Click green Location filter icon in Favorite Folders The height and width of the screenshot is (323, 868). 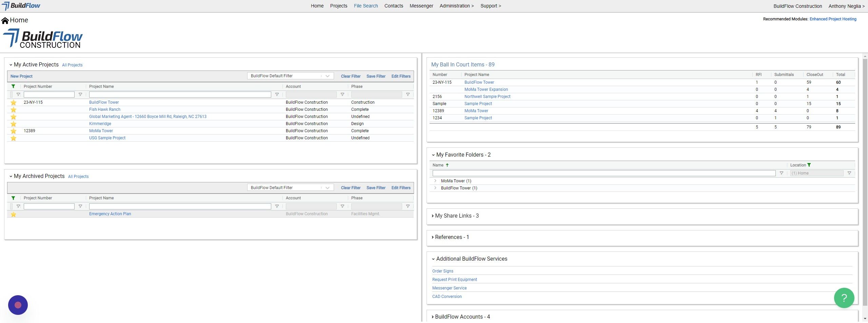pos(809,165)
